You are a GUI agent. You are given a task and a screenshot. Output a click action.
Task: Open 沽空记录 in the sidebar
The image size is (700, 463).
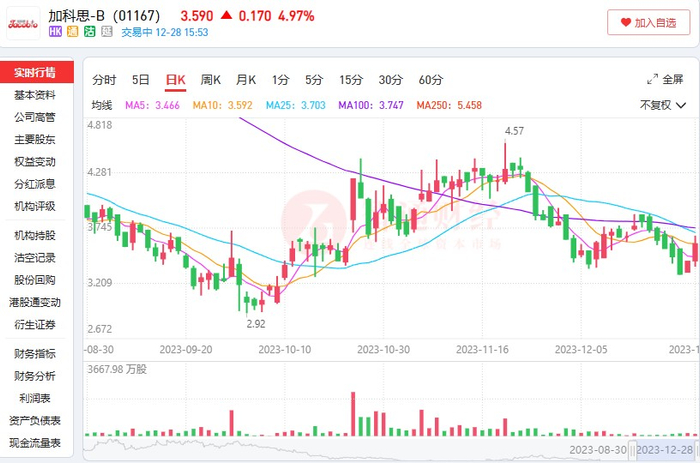click(35, 258)
